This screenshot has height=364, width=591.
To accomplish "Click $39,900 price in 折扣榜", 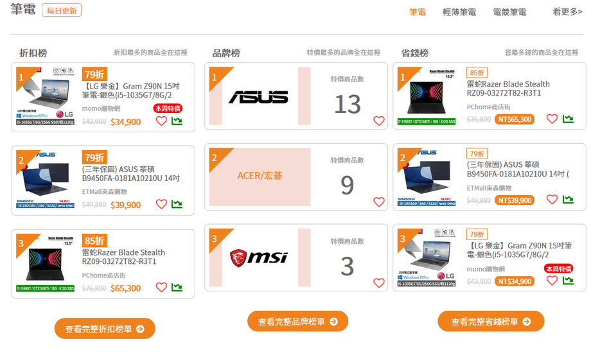I will [125, 205].
